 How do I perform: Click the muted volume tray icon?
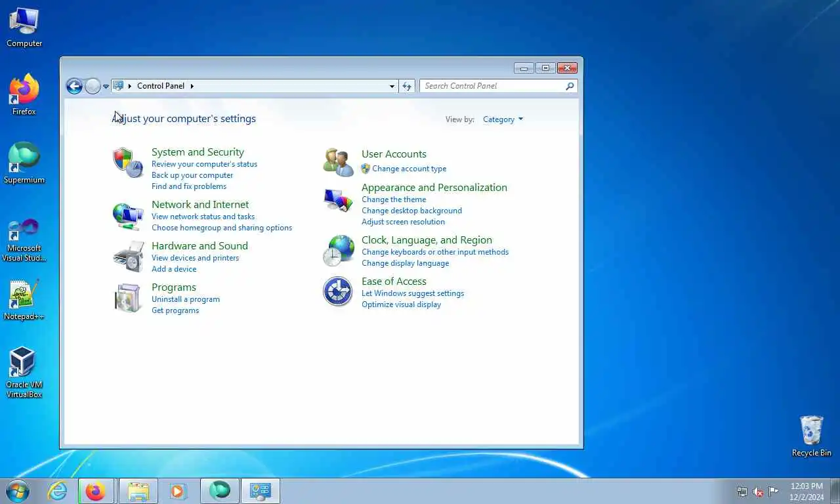758,492
